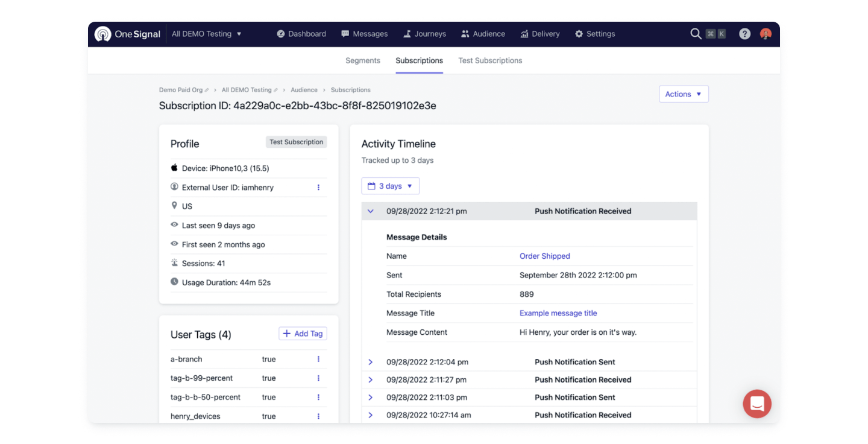
Task: Click the user avatar in the top bar
Action: 766,34
